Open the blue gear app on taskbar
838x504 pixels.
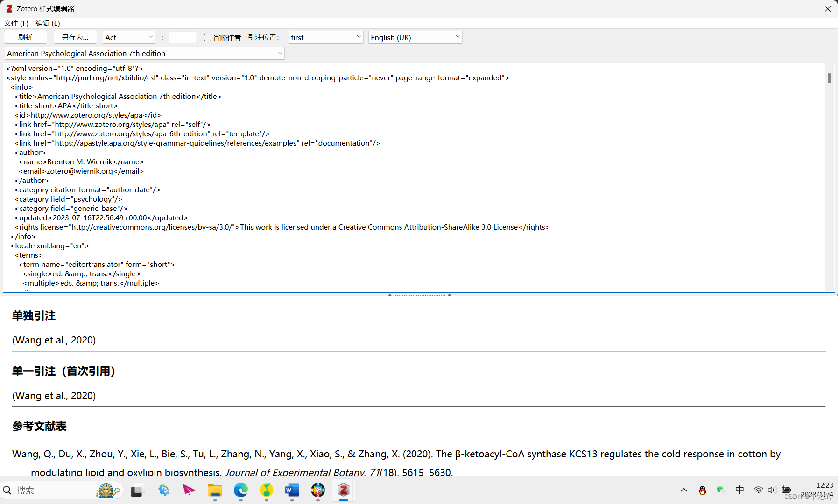click(x=163, y=490)
